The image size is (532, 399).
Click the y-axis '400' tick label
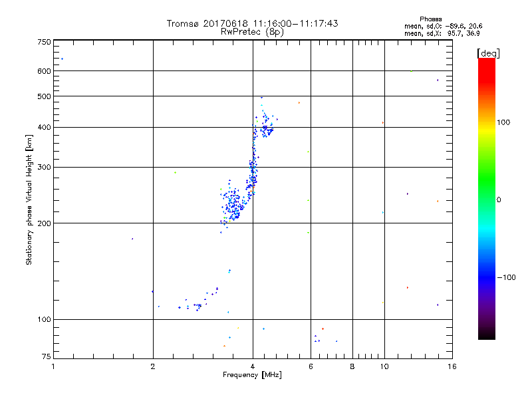tap(44, 127)
